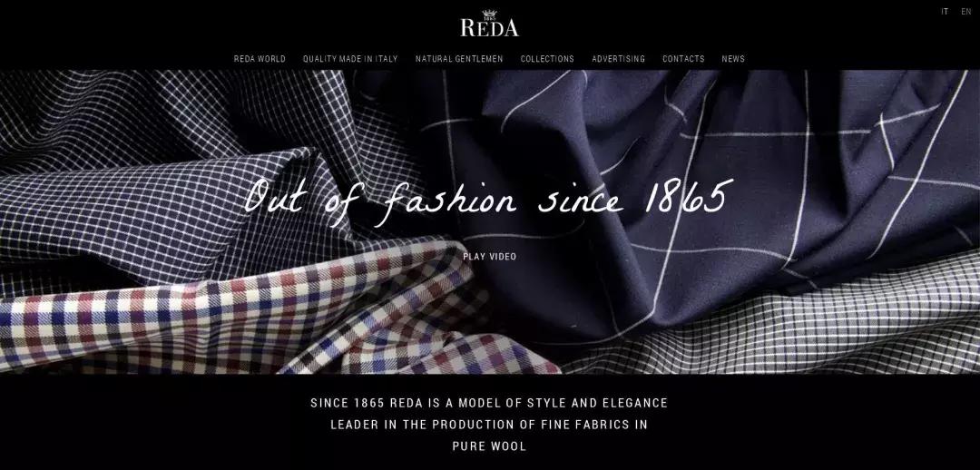Open the Reda World menu
The width and height of the screenshot is (980, 470).
260,59
